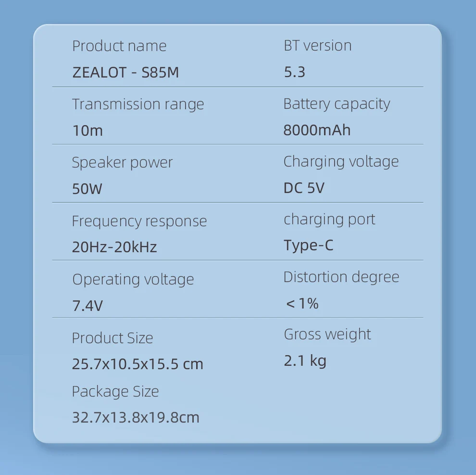This screenshot has height=475, width=476.
Task: Select the 50W value
Action: [87, 189]
